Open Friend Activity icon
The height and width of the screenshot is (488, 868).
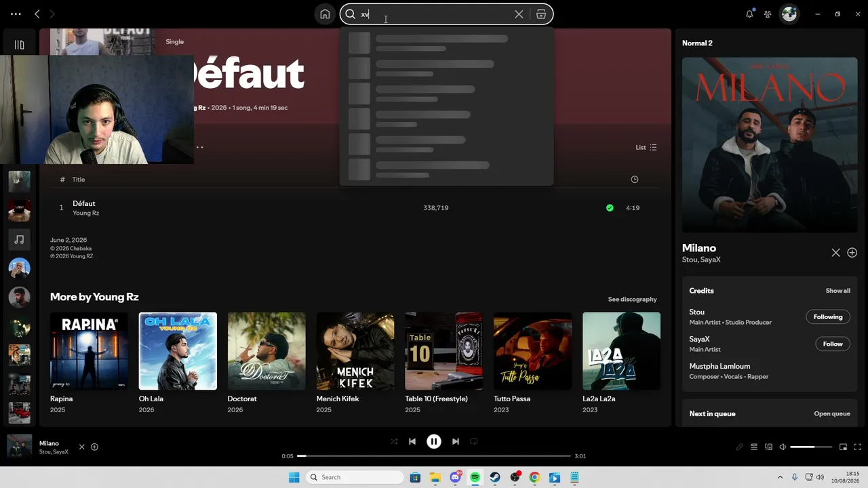point(768,14)
